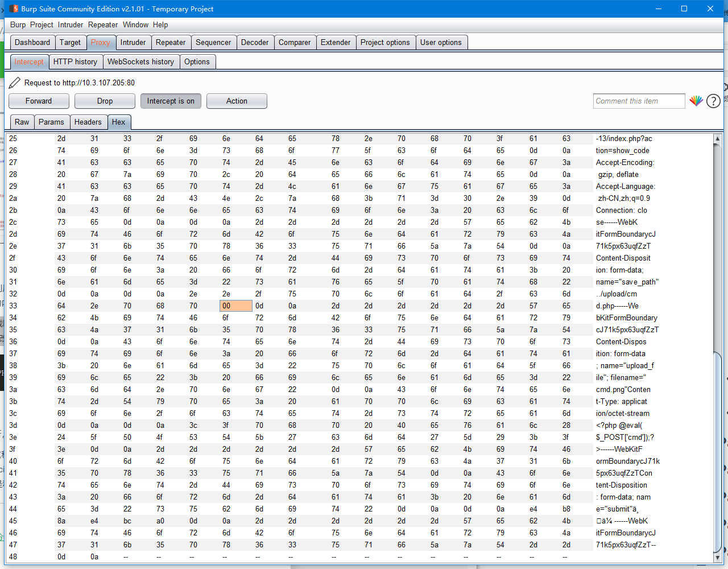Open the Sequencer tab

213,42
